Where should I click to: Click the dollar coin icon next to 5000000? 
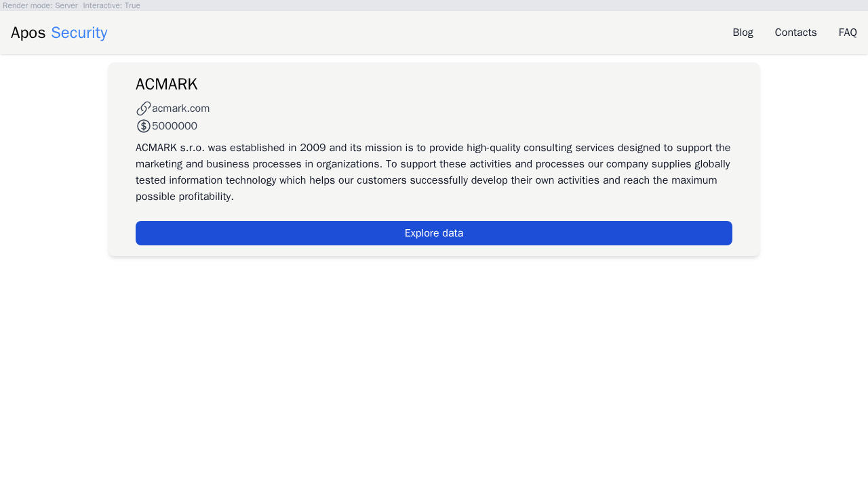tap(144, 126)
